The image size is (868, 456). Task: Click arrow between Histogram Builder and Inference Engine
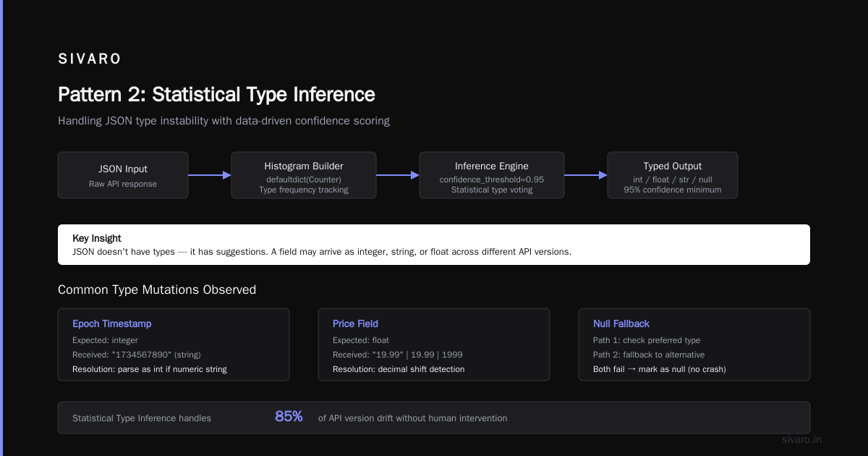398,175
